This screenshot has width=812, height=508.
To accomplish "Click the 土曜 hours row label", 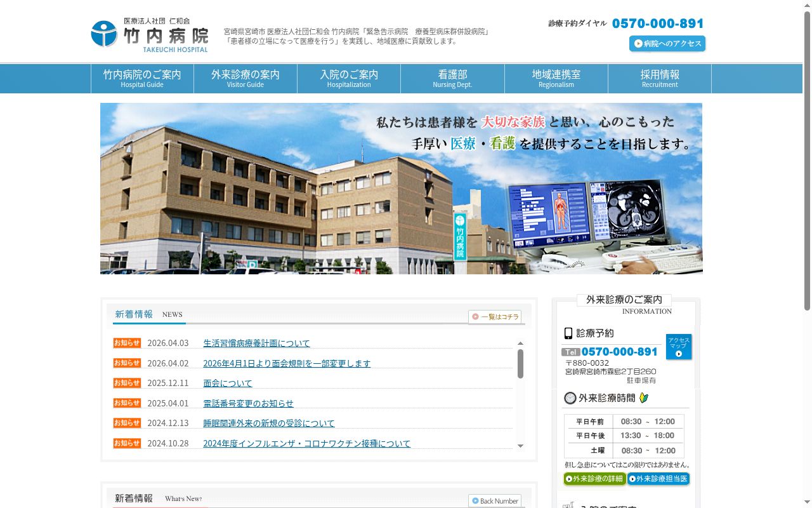I will pyautogui.click(x=598, y=450).
